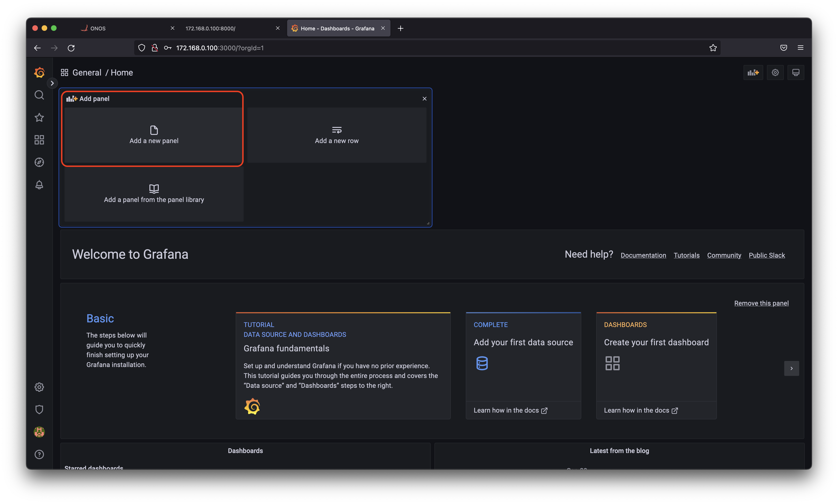
Task: Click the Grafana logo on tutorial card
Action: pos(252,406)
